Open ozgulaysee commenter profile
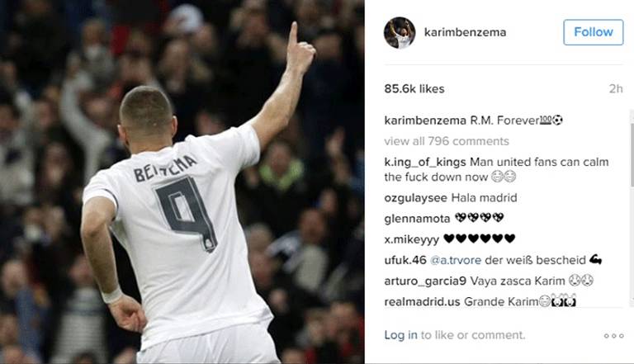The height and width of the screenshot is (364, 634). [x=416, y=198]
